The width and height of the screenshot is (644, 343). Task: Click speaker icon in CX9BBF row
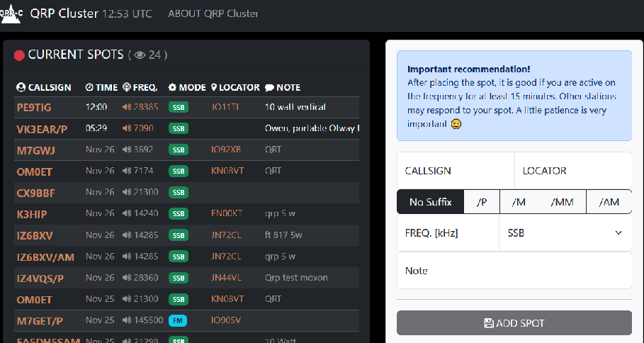pyautogui.click(x=127, y=192)
